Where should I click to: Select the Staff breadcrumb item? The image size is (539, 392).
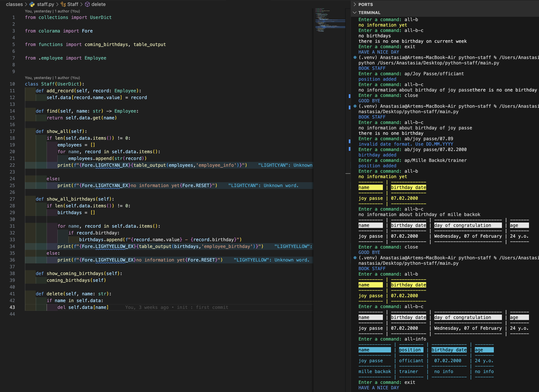pos(73,4)
